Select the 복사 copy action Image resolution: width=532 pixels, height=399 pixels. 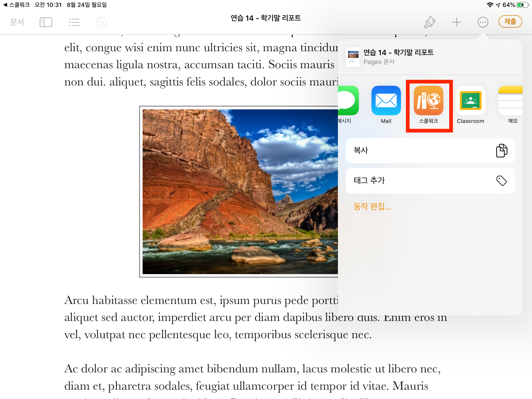point(430,150)
